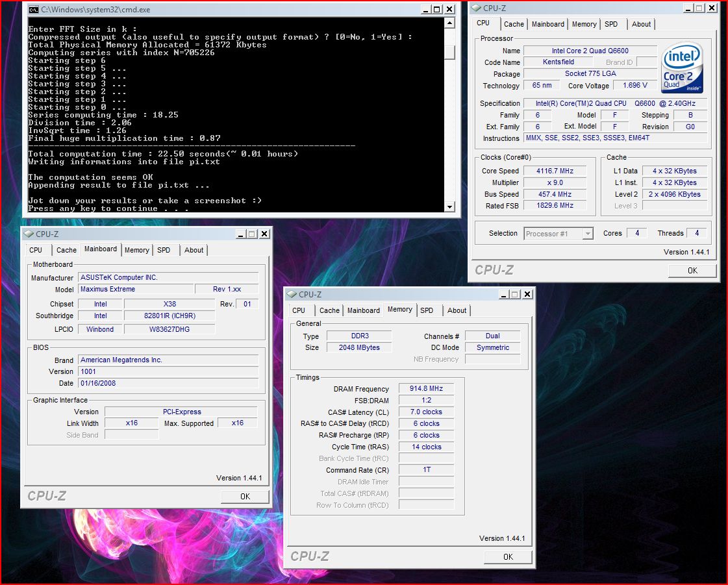728x585 pixels.
Task: Select CPU tab in Mainboard CPU-Z window
Action: click(36, 250)
